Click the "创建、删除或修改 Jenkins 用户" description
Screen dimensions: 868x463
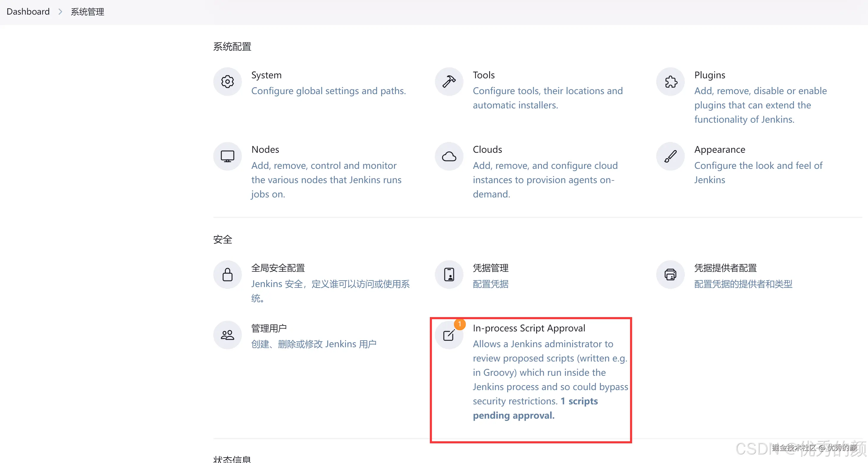(314, 344)
